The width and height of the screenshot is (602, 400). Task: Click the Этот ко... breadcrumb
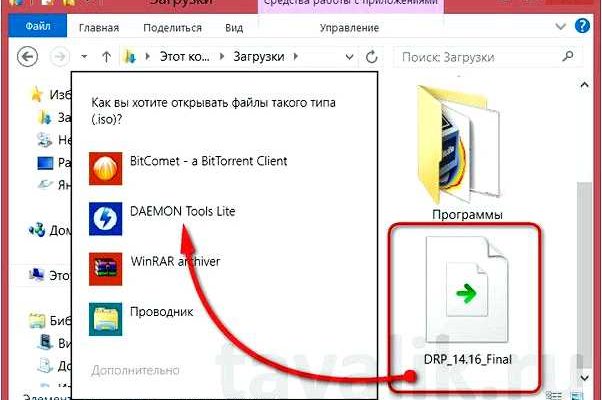coord(184,57)
